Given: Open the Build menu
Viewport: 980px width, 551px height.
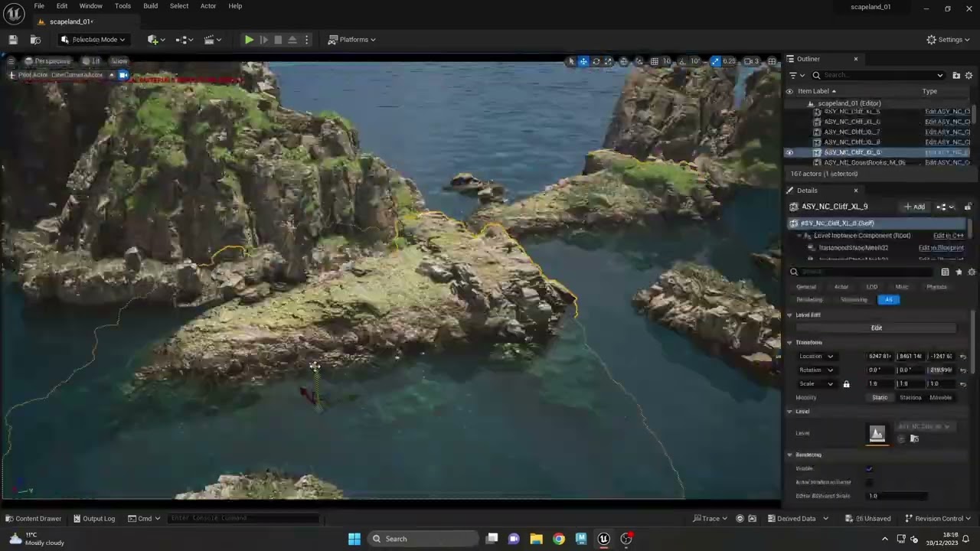Looking at the screenshot, I should 150,6.
